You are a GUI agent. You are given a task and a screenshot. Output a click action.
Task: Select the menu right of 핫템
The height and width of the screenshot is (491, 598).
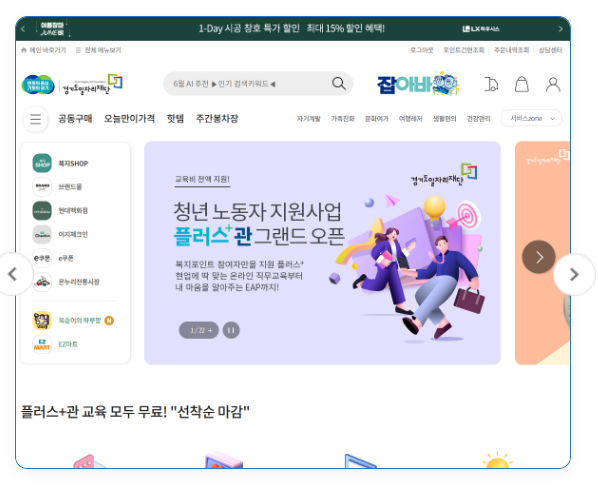pos(217,119)
